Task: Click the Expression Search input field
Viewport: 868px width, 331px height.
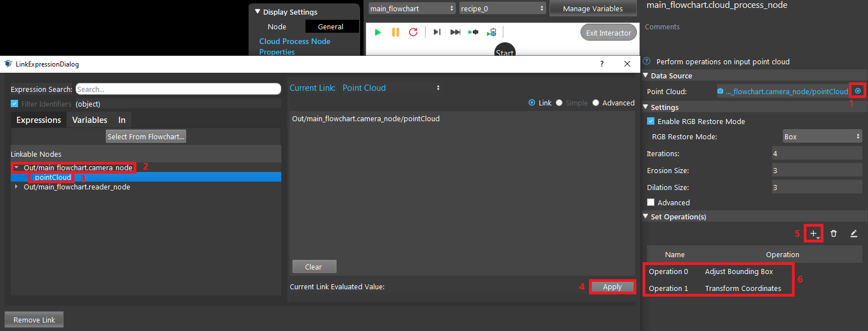Action: (x=178, y=89)
